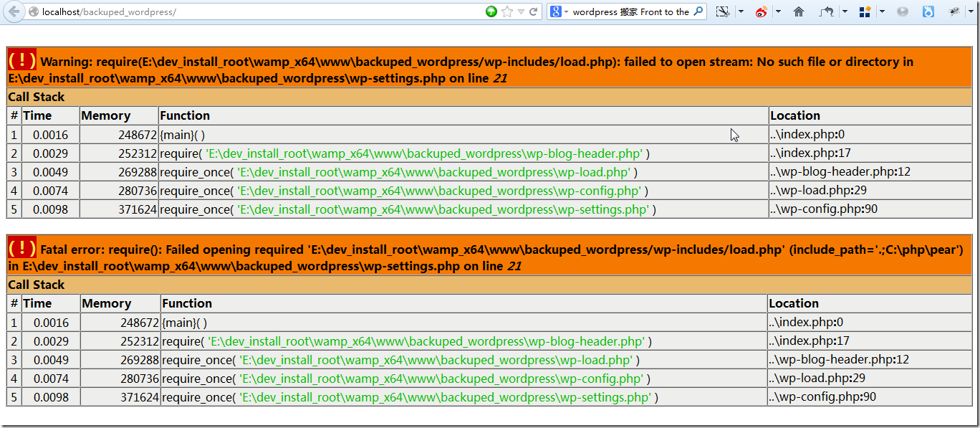Image resolution: width=980 pixels, height=428 pixels.
Task: Click the wp-blog-header.php require row in Warning table
Action: (x=405, y=153)
